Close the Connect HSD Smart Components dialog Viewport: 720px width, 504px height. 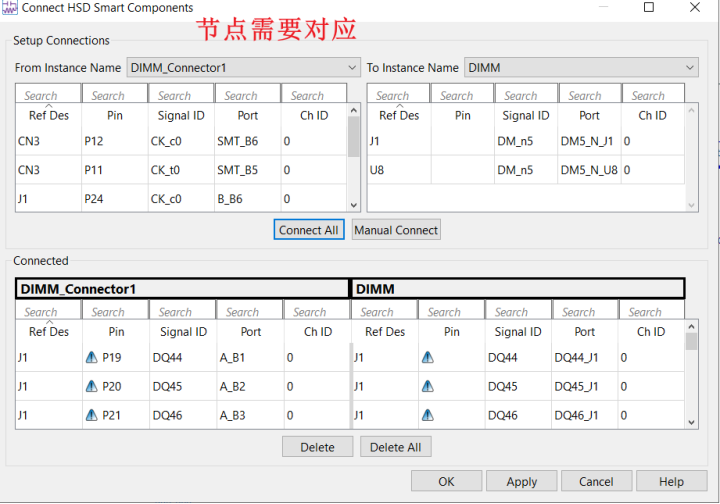(x=695, y=7)
